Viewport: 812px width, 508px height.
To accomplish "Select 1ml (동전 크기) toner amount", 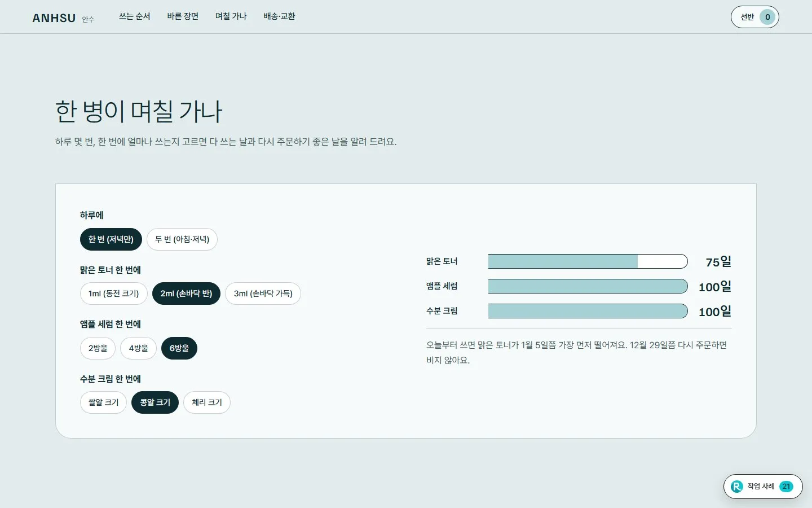I will coord(113,294).
